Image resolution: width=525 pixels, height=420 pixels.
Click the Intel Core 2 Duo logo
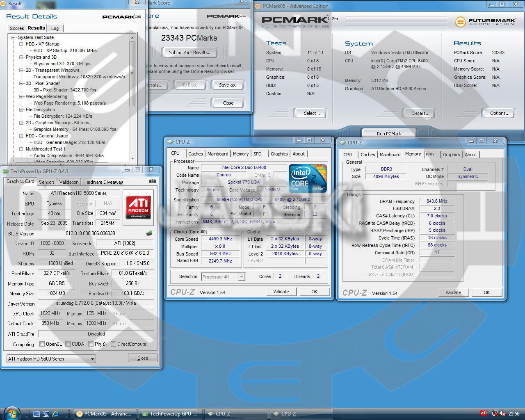click(x=308, y=178)
